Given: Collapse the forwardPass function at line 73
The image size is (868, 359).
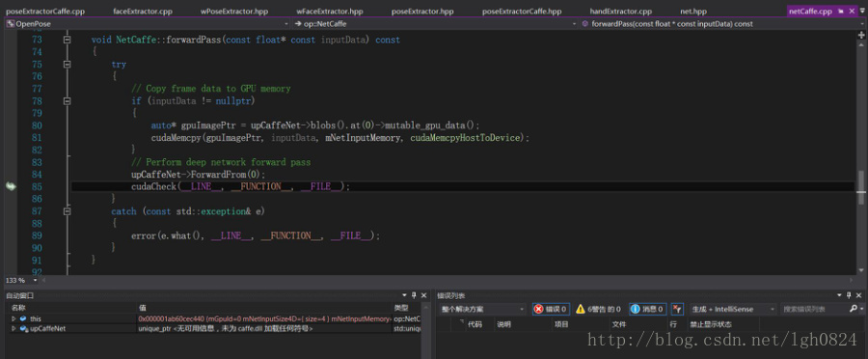Looking at the screenshot, I should tap(67, 40).
